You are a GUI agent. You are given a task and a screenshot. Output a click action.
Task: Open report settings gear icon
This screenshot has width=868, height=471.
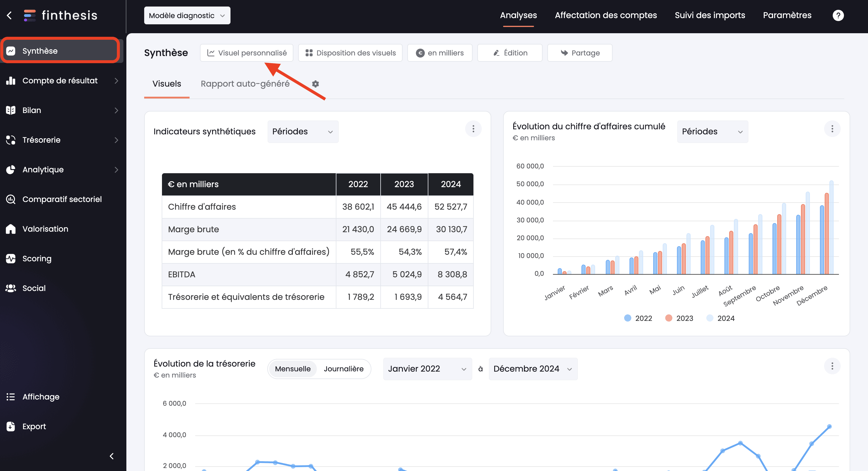[x=315, y=84]
